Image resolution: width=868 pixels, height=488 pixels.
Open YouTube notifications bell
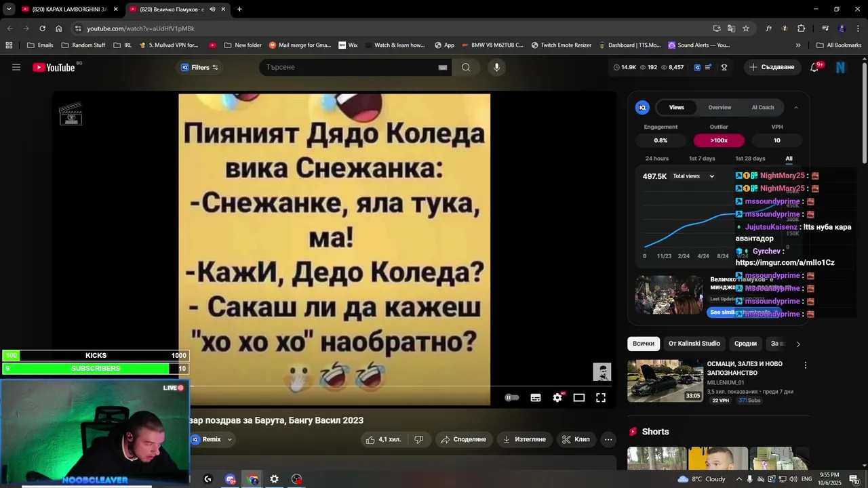pyautogui.click(x=814, y=67)
